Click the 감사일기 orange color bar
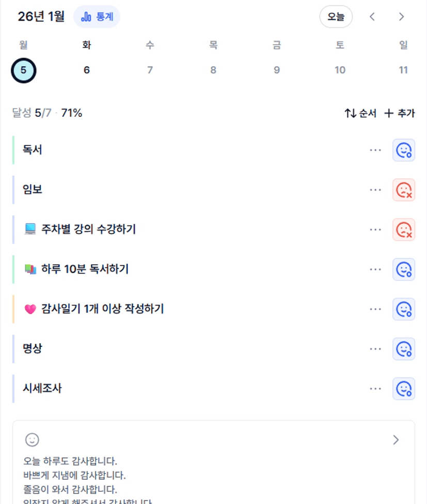Image resolution: width=427 pixels, height=504 pixels. click(13, 309)
